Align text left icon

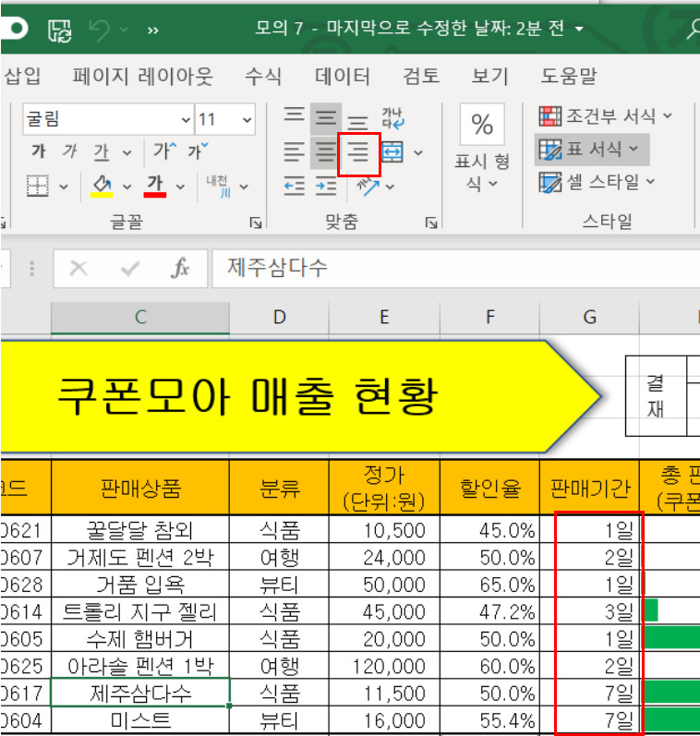tap(294, 152)
